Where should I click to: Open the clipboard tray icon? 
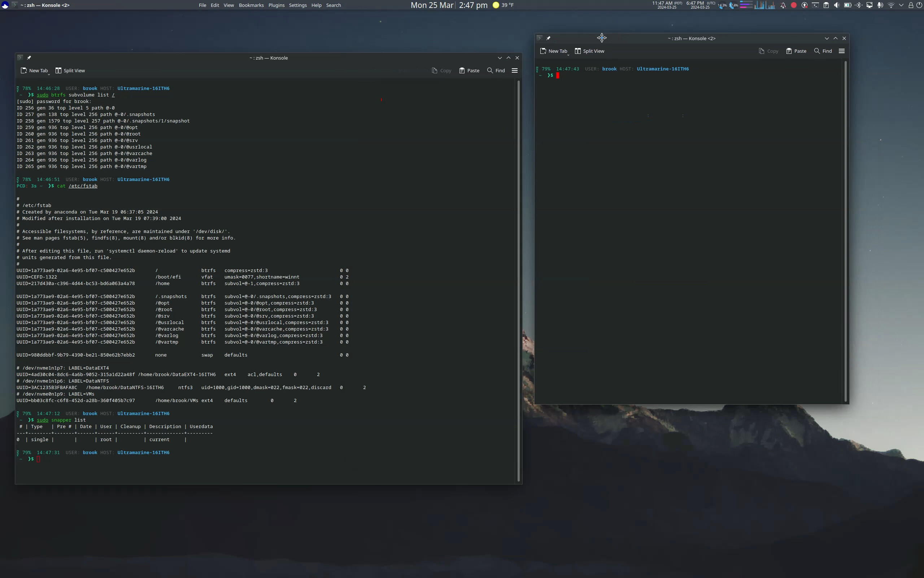click(x=826, y=5)
